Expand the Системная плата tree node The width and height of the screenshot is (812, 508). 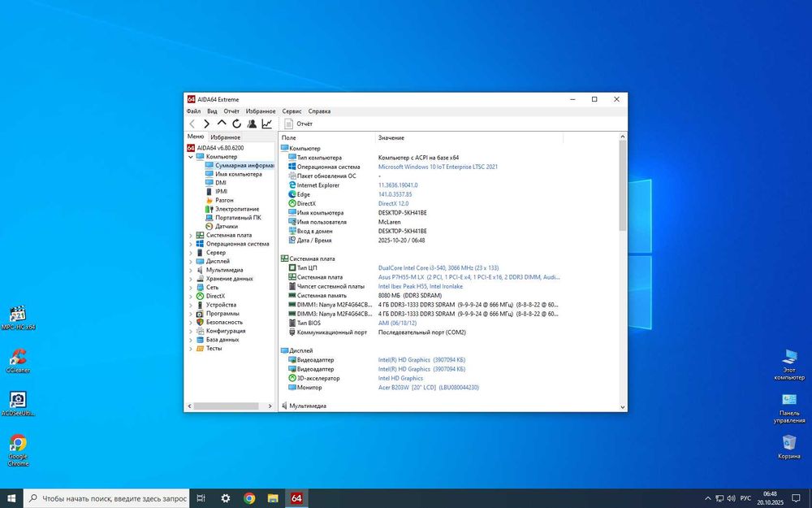coord(191,236)
